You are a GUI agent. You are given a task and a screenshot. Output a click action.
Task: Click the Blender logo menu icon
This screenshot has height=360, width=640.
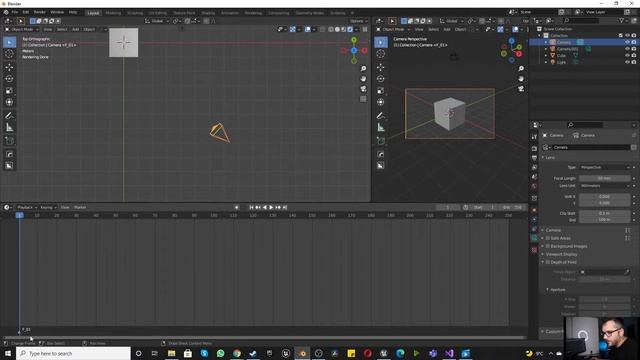point(6,12)
